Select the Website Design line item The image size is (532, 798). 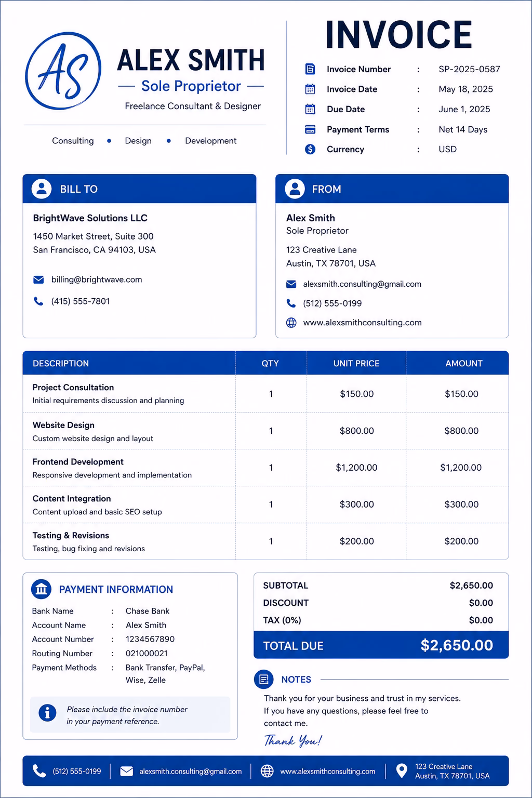(265, 431)
